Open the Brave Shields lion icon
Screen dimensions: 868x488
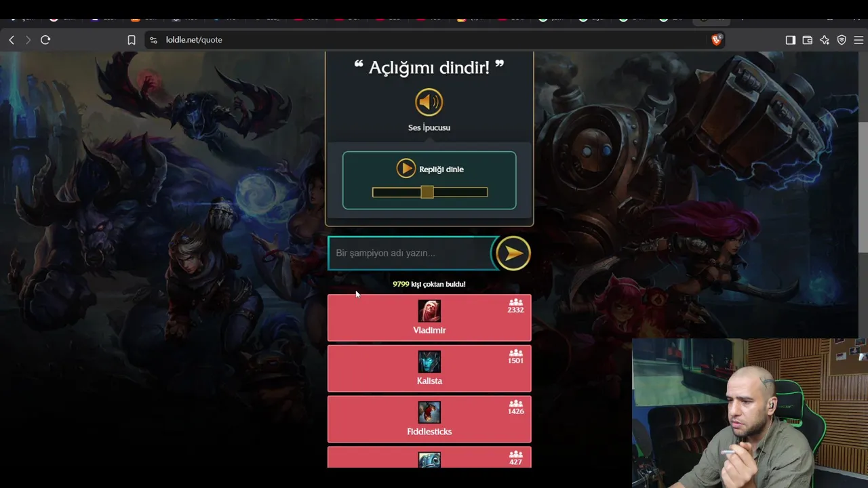[x=717, y=40]
